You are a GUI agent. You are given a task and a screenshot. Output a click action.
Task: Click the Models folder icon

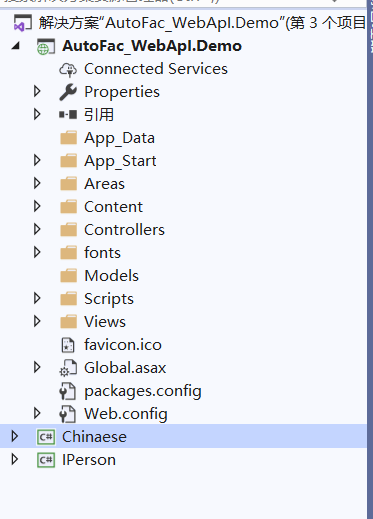point(69,276)
